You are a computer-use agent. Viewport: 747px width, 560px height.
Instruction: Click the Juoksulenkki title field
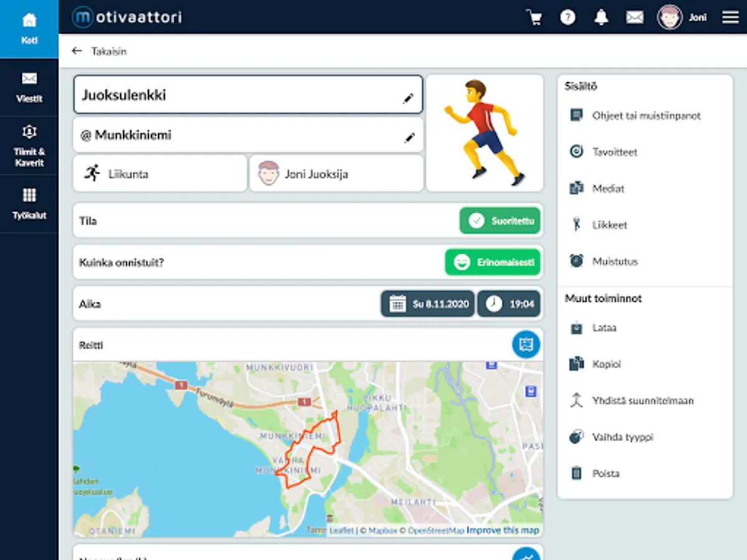coord(248,95)
